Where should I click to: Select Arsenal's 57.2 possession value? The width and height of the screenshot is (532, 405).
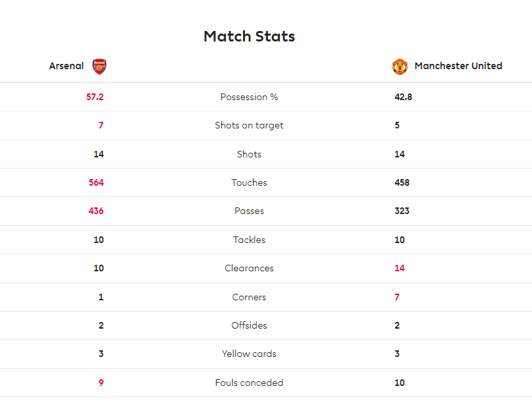click(x=95, y=97)
